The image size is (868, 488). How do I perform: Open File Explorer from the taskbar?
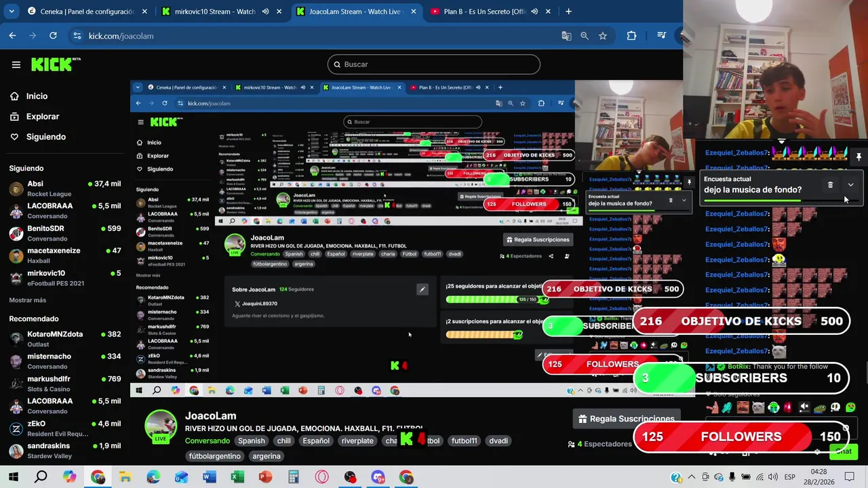125,477
